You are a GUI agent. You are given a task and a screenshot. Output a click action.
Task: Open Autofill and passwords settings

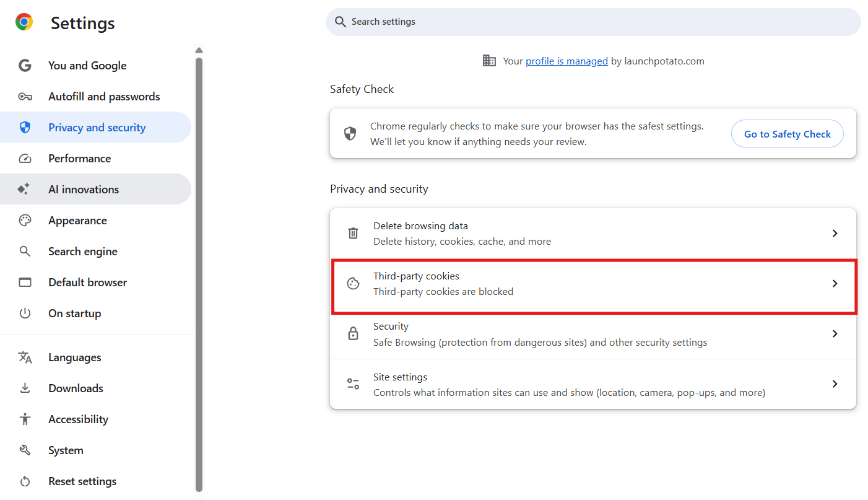pyautogui.click(x=95, y=97)
